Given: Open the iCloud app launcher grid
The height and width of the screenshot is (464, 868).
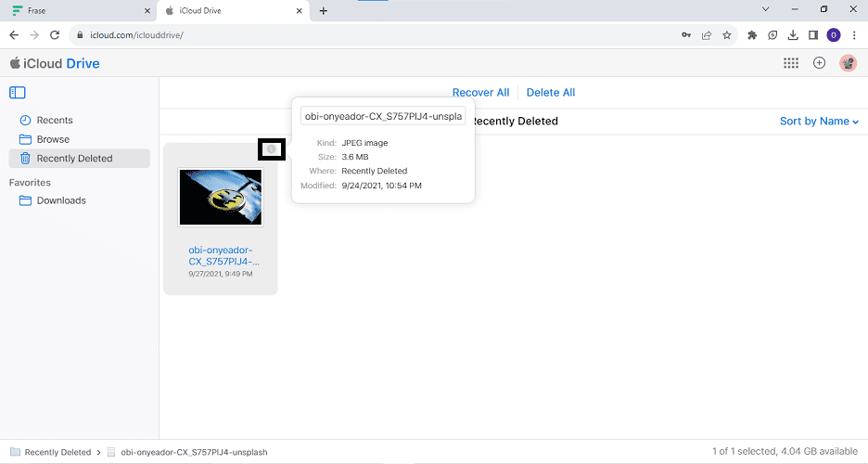Looking at the screenshot, I should pos(791,63).
